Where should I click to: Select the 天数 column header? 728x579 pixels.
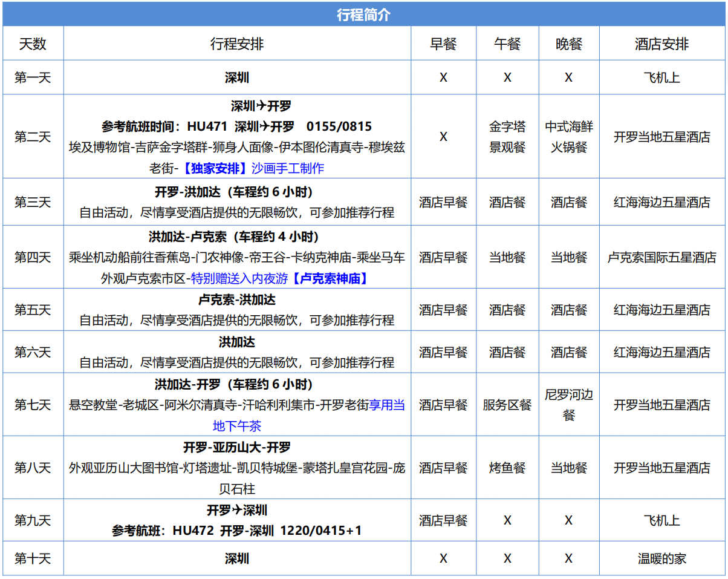[33, 44]
